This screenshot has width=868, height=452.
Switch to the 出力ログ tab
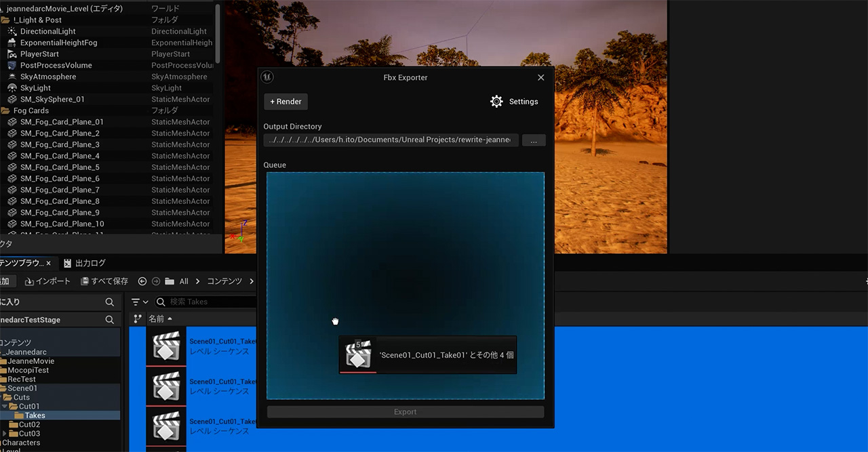[85, 263]
